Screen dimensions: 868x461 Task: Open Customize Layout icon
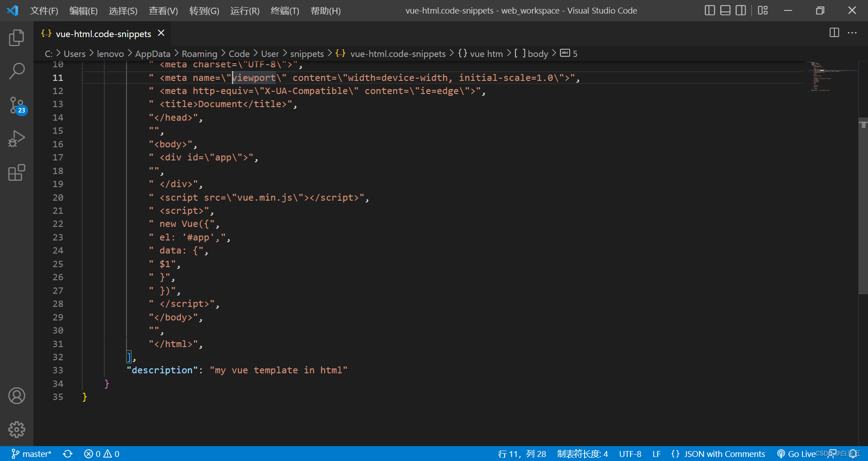(x=763, y=10)
